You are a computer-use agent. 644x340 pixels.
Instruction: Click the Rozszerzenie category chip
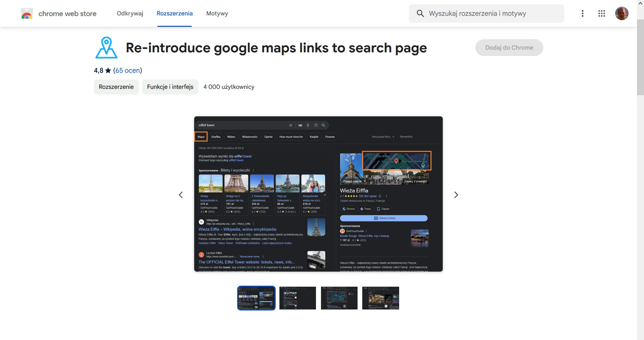(x=116, y=87)
